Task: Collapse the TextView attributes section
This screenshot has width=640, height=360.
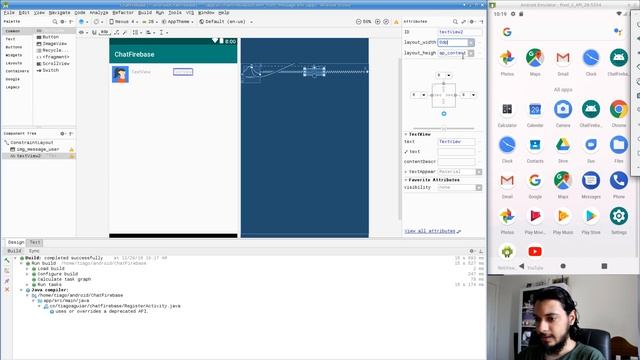Action: 406,134
